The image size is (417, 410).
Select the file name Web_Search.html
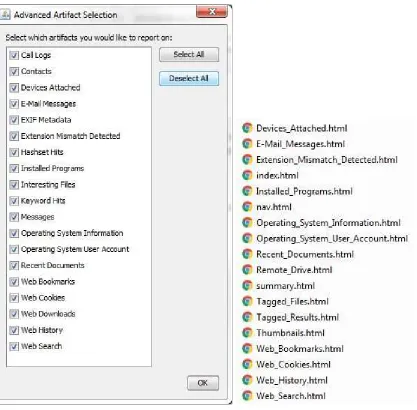[x=291, y=396]
